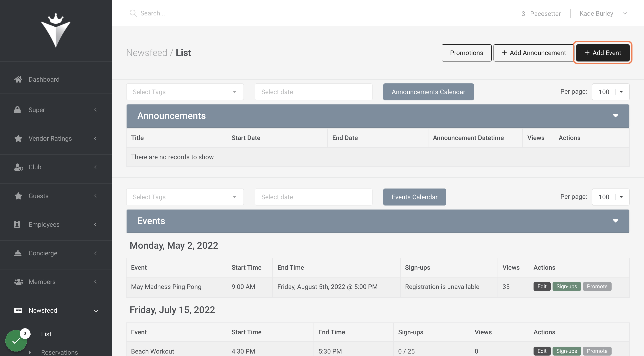Open the green checkmark task badge
The width and height of the screenshot is (644, 356).
16,341
